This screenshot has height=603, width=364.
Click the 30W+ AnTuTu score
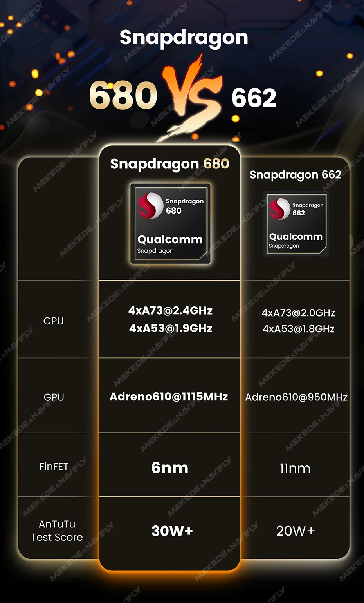(x=172, y=531)
